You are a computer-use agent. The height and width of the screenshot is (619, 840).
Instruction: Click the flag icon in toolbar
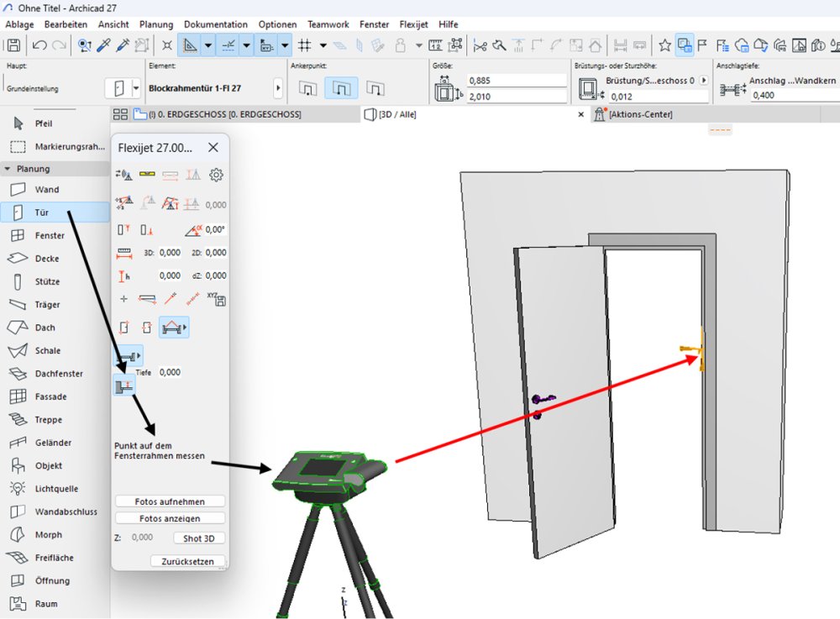(702, 45)
